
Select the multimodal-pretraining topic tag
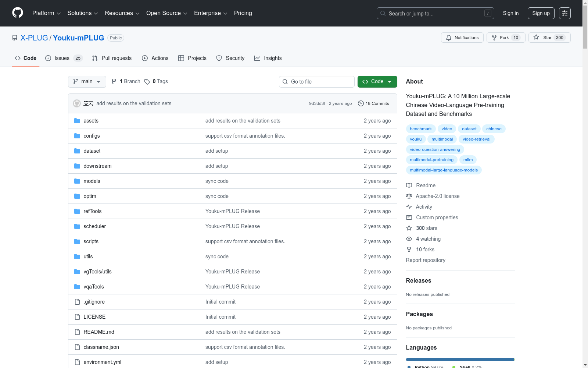tap(432, 160)
